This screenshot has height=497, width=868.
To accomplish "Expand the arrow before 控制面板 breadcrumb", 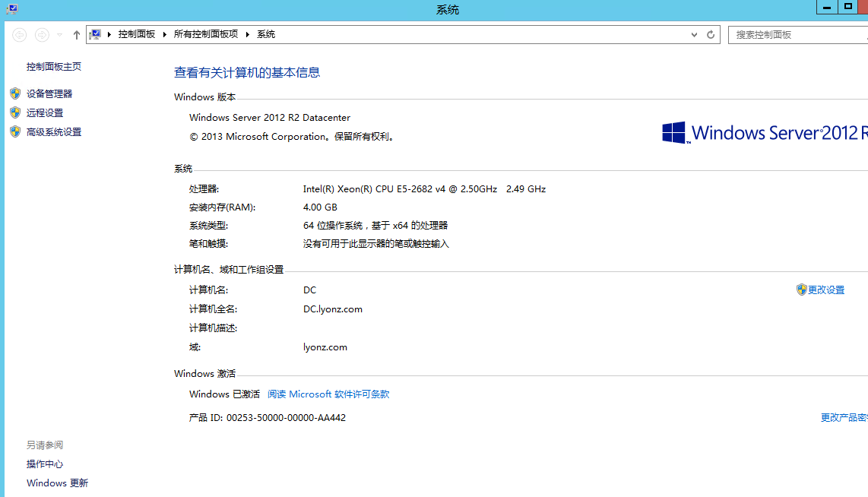I will pos(109,34).
